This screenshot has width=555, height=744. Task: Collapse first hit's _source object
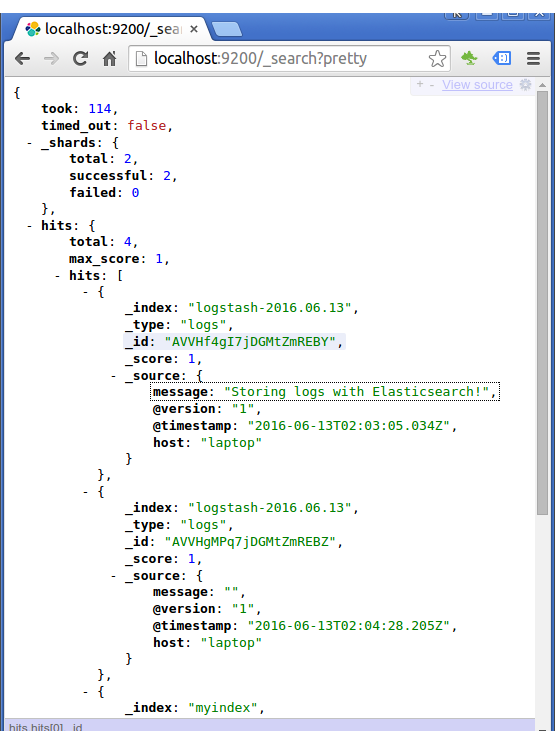(x=113, y=376)
